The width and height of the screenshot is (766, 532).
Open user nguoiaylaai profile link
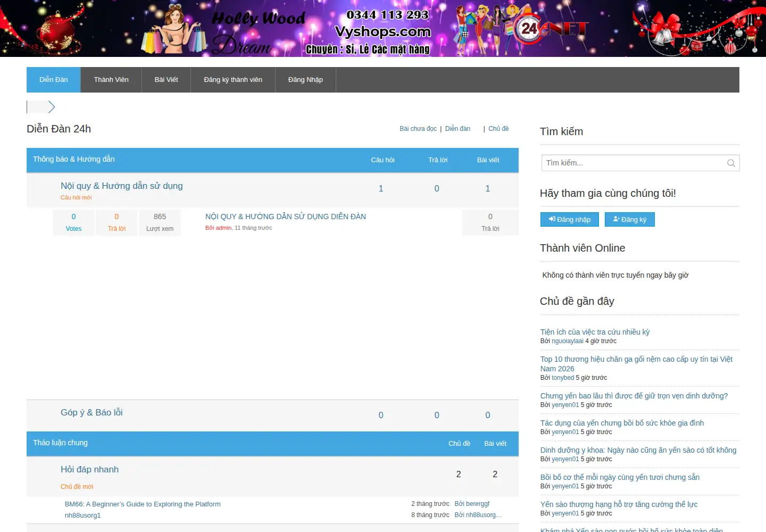568,341
